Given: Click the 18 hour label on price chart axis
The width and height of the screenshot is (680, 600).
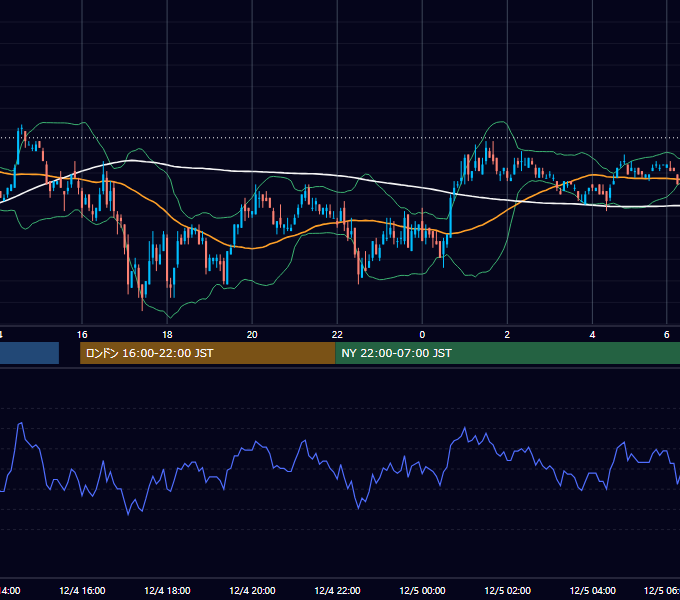Looking at the screenshot, I should 167,334.
